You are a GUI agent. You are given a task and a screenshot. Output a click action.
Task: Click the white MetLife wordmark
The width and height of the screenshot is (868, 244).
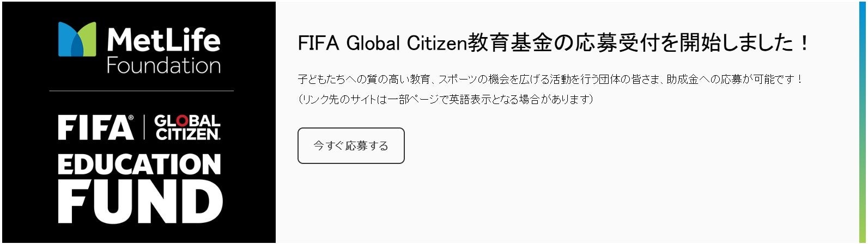163,40
